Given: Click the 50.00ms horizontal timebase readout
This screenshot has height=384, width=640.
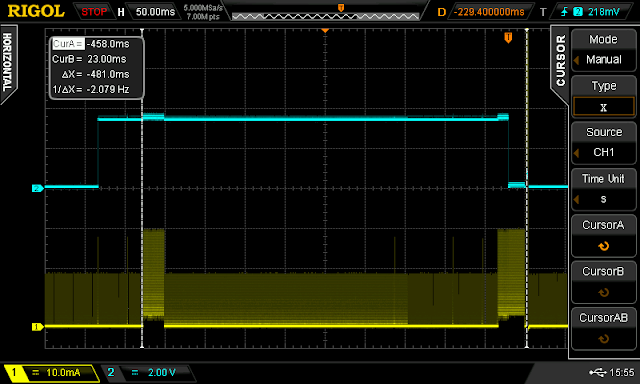Looking at the screenshot, I should [x=155, y=12].
